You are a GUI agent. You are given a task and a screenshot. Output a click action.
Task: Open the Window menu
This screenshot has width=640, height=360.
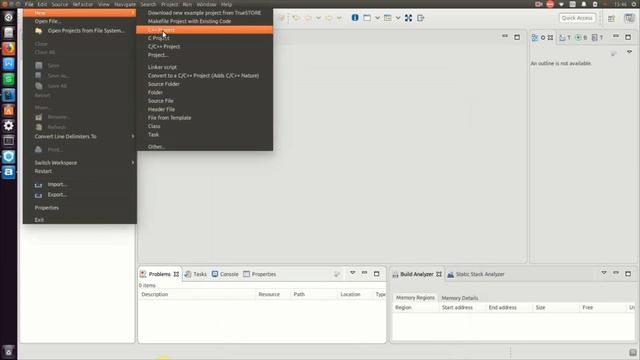(x=206, y=4)
